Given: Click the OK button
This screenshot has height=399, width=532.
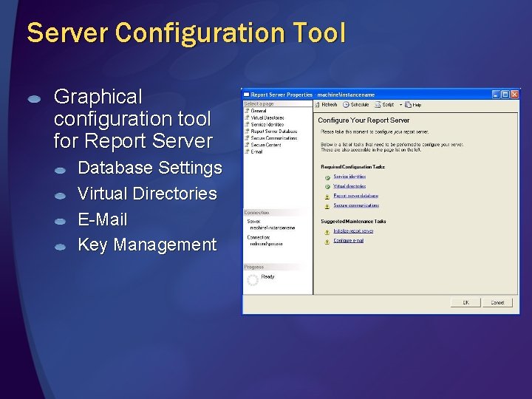Looking at the screenshot, I should [465, 302].
